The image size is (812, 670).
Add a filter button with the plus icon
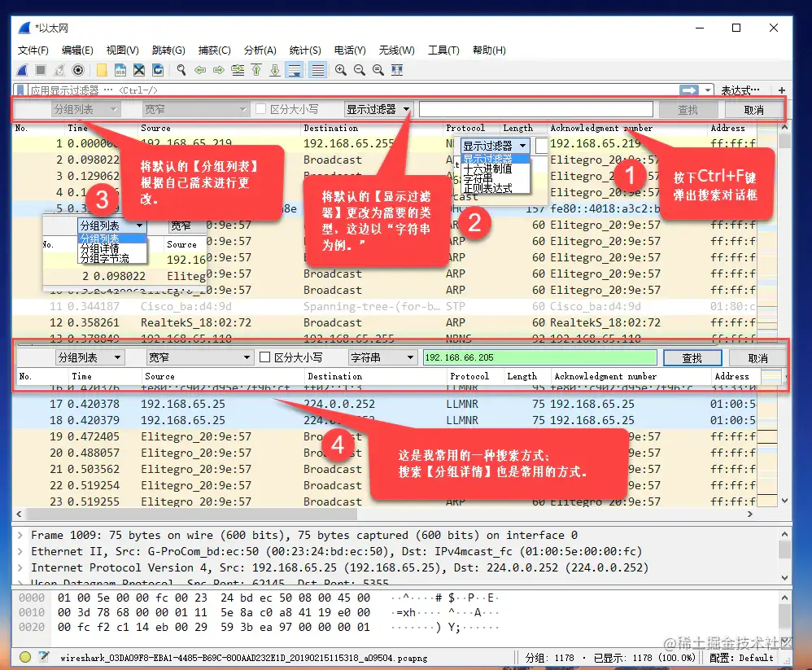tap(781, 90)
